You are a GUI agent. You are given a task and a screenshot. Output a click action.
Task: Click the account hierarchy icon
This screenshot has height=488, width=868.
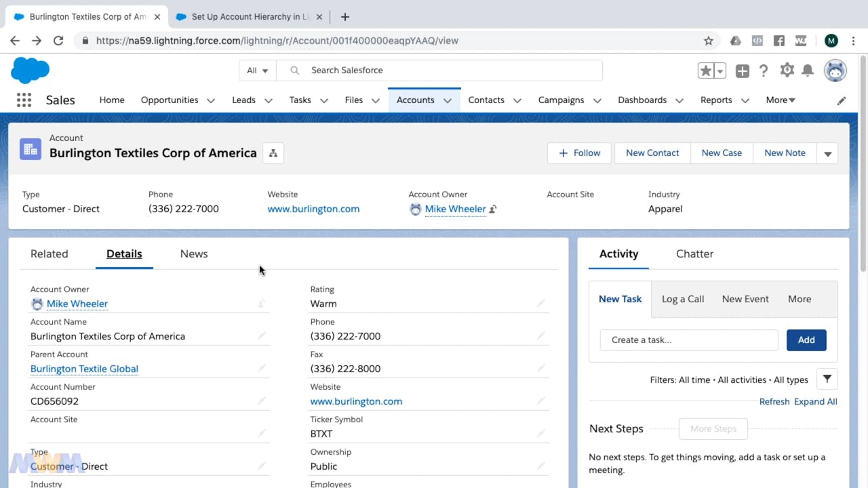point(273,153)
